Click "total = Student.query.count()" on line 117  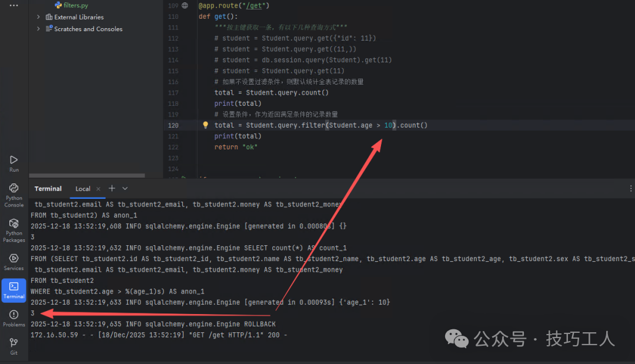[x=271, y=93]
